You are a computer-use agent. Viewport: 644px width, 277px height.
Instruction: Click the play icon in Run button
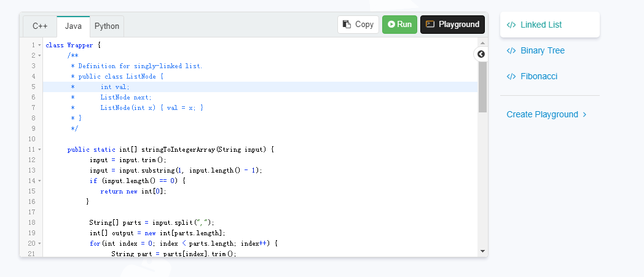pos(391,24)
